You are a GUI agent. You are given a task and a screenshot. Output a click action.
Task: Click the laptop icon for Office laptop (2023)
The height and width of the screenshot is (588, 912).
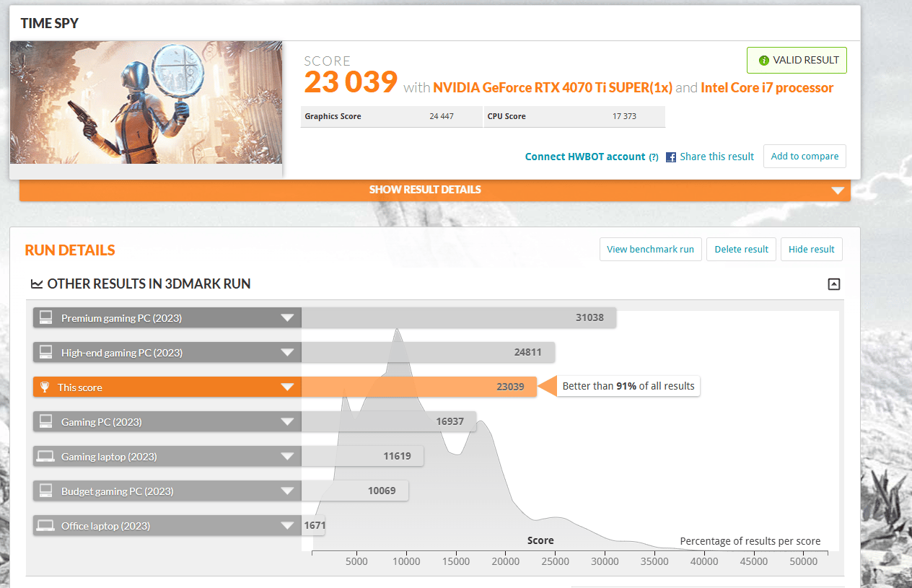[x=45, y=525]
